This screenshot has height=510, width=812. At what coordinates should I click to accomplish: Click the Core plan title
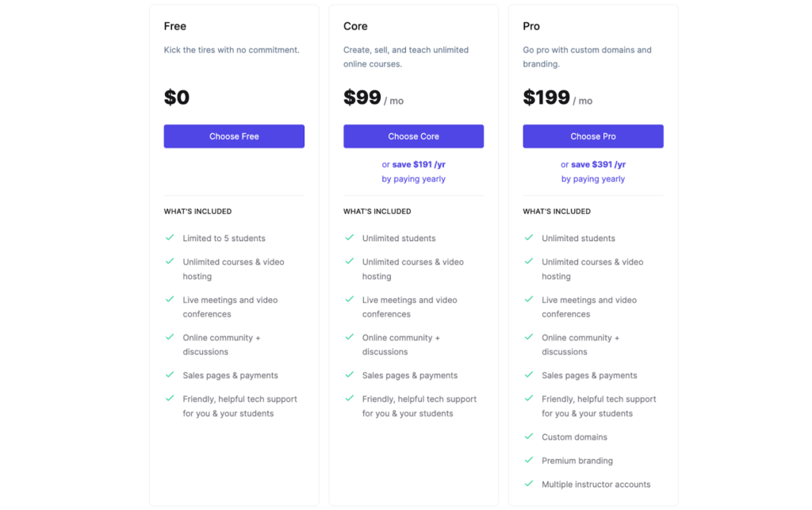click(355, 26)
